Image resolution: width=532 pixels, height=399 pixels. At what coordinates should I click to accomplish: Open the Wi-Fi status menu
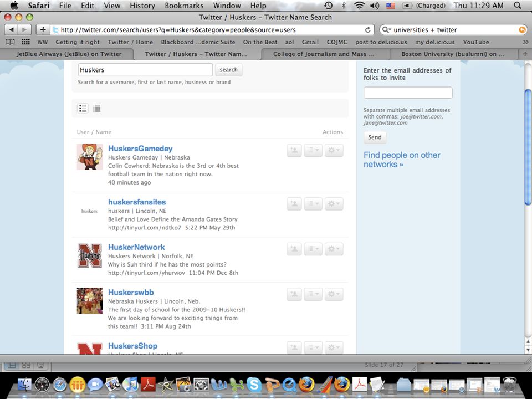click(x=359, y=6)
